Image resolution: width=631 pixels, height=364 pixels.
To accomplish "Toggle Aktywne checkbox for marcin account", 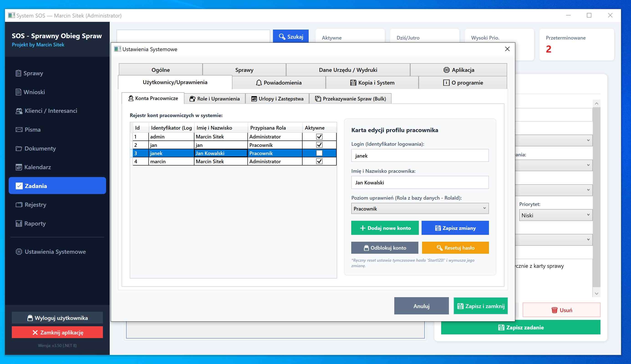I will 319,161.
